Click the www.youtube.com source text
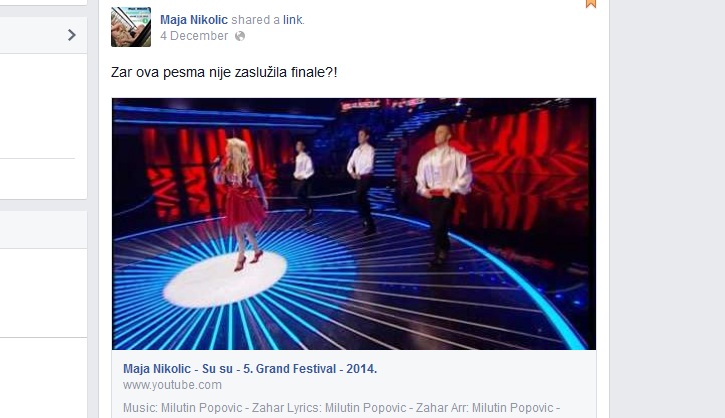Screen dimensions: 725x418 click(172, 385)
